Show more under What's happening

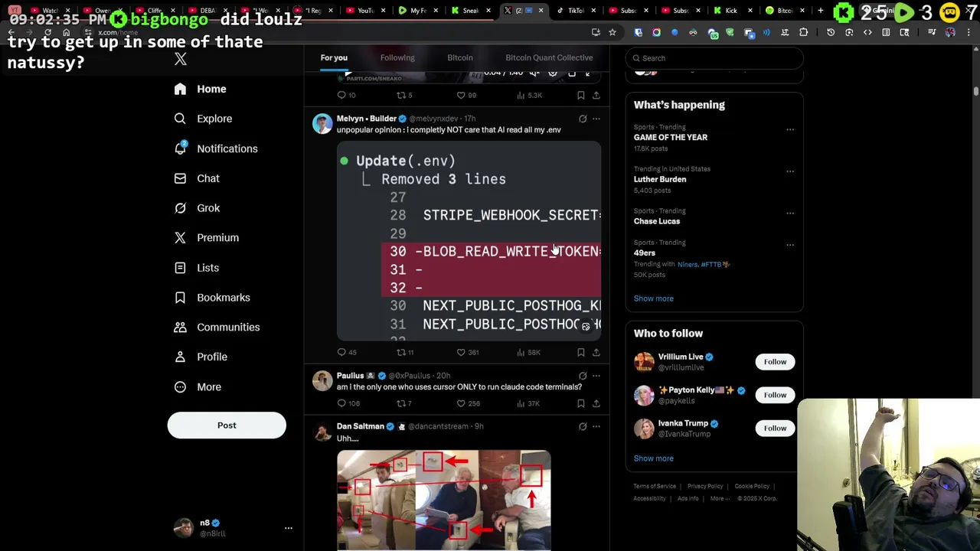654,298
